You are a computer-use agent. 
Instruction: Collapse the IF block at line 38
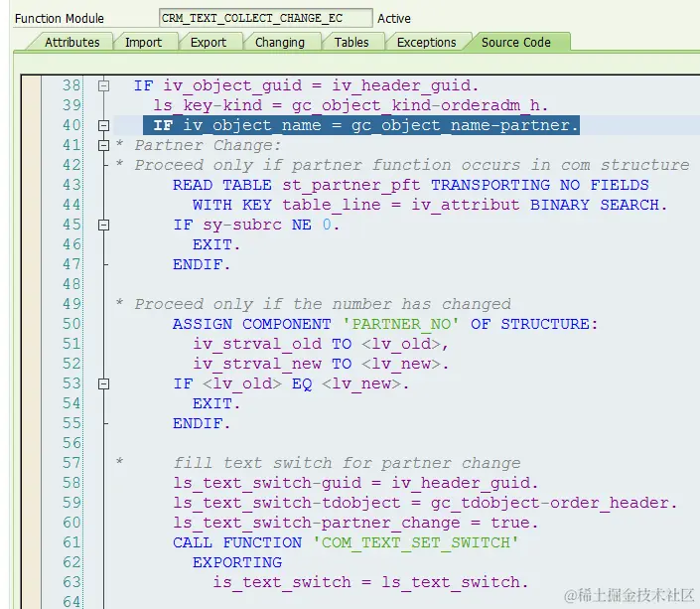[103, 85]
